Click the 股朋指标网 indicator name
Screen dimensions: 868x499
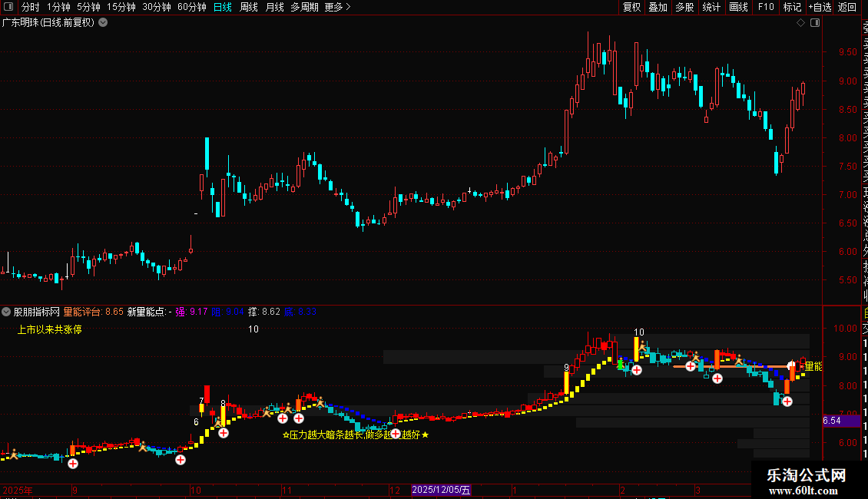[37, 312]
